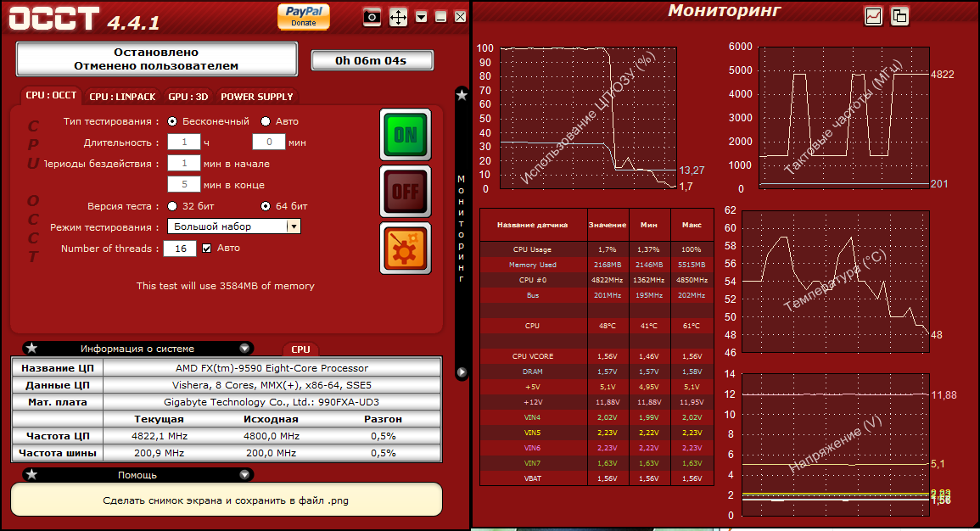Click the Number of threads field
The height and width of the screenshot is (531, 980).
180,249
